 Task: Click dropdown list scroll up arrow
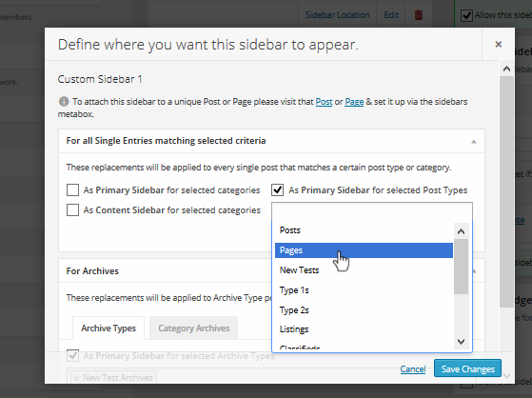pos(461,231)
